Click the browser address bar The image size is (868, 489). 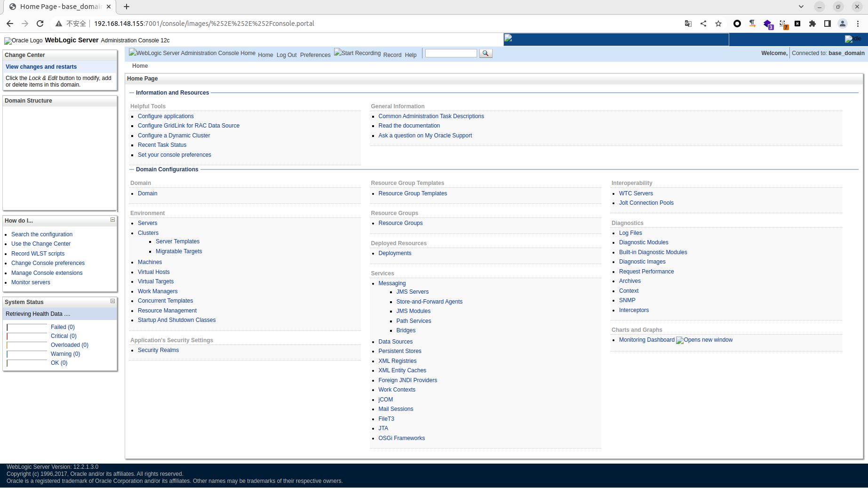[x=367, y=24]
